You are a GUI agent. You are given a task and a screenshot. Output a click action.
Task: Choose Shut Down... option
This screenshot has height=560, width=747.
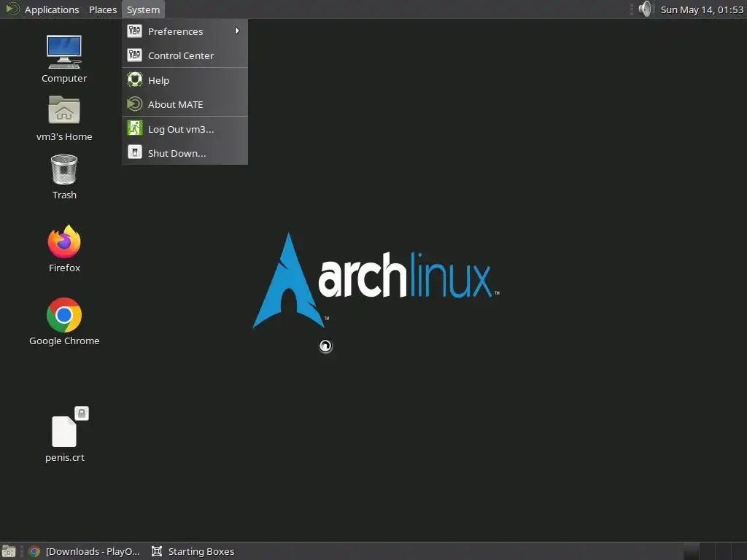pos(185,153)
